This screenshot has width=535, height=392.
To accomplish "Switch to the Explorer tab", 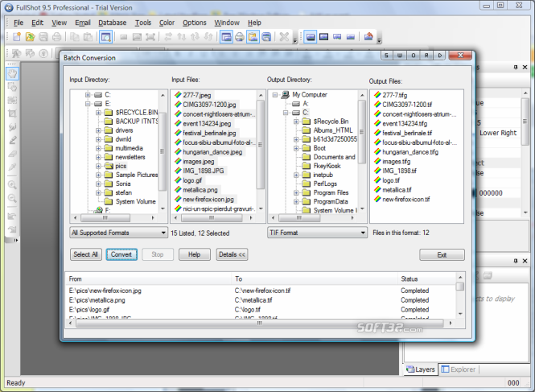I will point(459,369).
